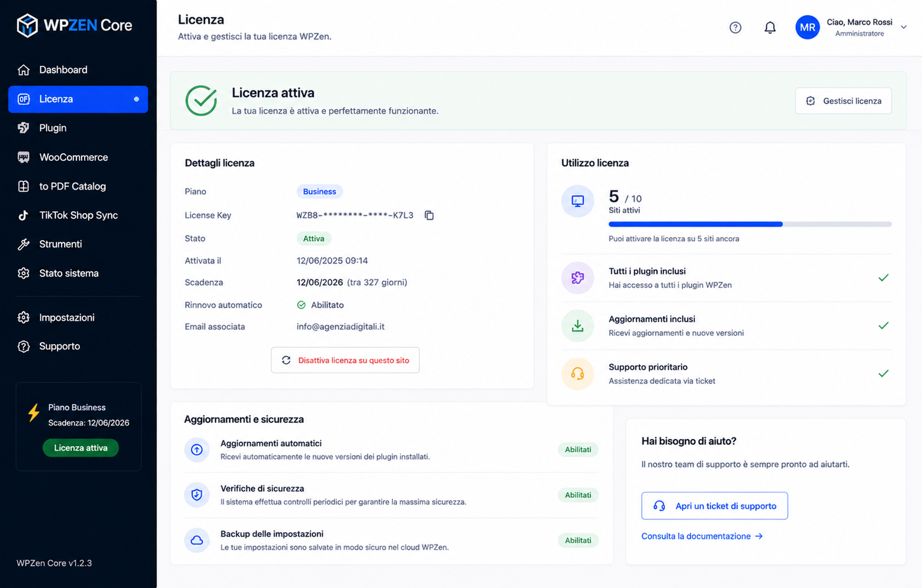Click the cloud icon for Backup delle impostazioni
This screenshot has width=922, height=588.
[x=197, y=540]
